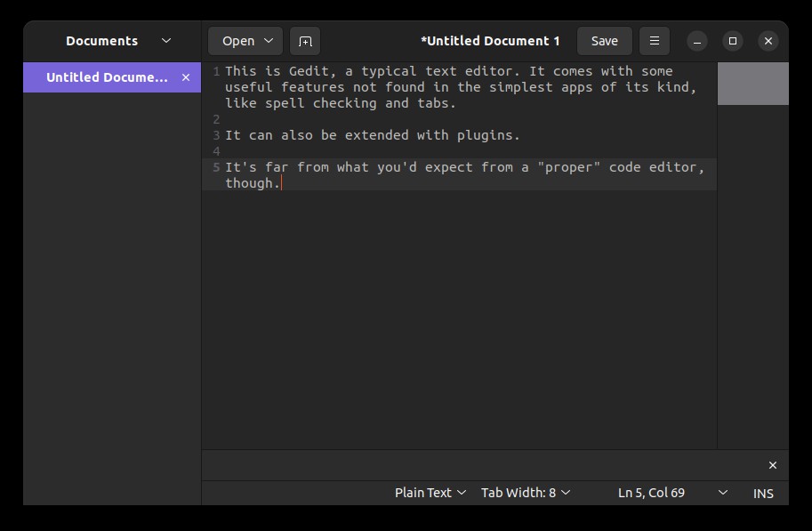Screen dimensions: 812x531
Task: Close the bottom panel
Action: pos(772,465)
